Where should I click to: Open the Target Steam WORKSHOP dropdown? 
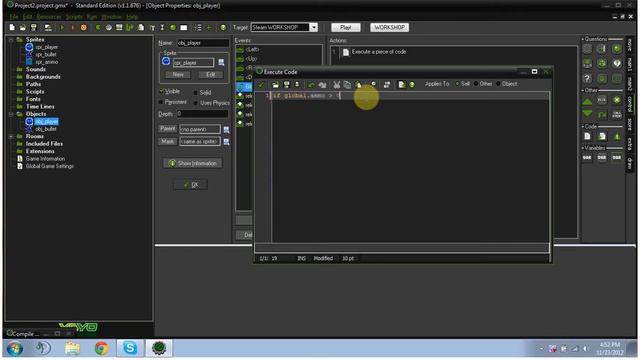pyautogui.click(x=313, y=27)
